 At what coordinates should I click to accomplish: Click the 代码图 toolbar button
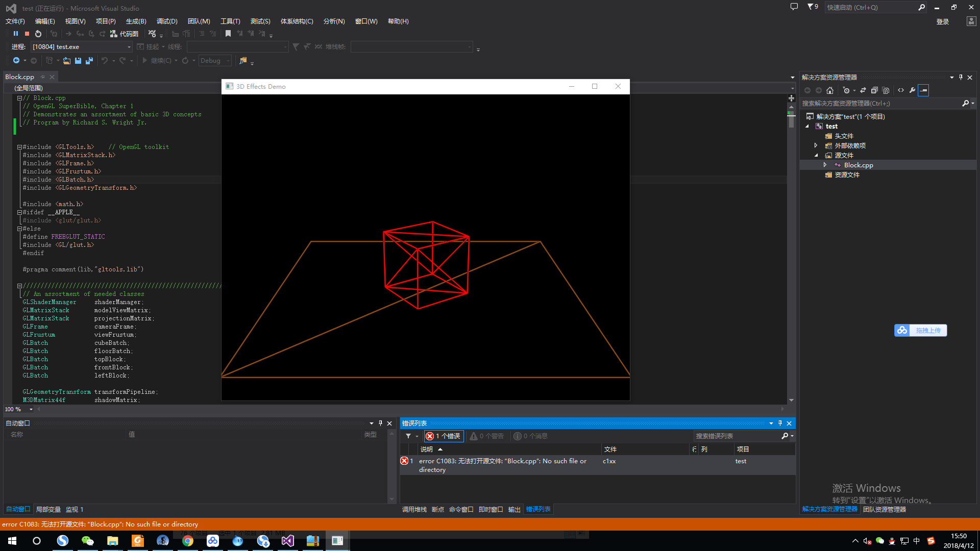coord(125,34)
